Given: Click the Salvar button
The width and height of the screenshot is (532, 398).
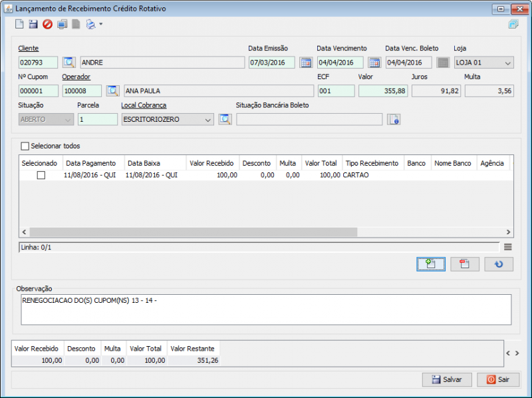Looking at the screenshot, I should point(447,379).
